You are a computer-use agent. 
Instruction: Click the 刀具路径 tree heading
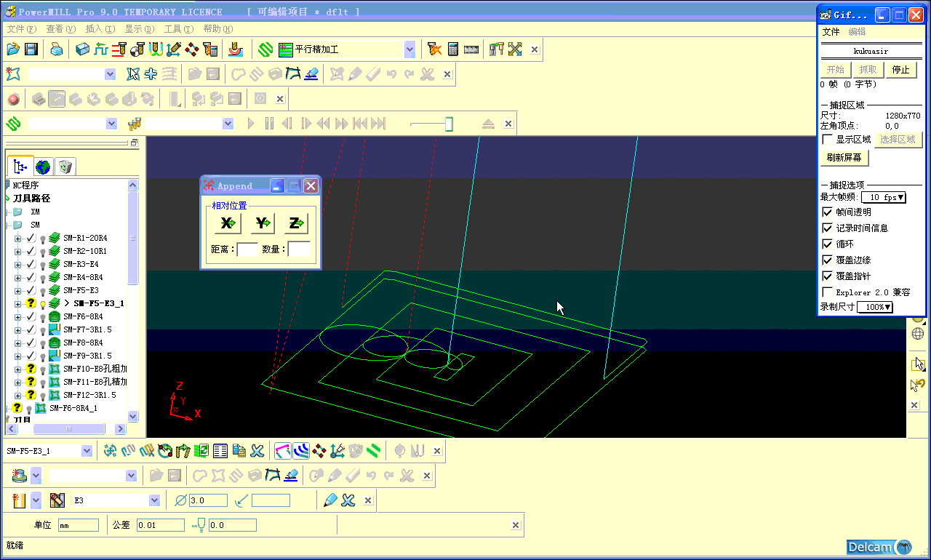point(31,199)
